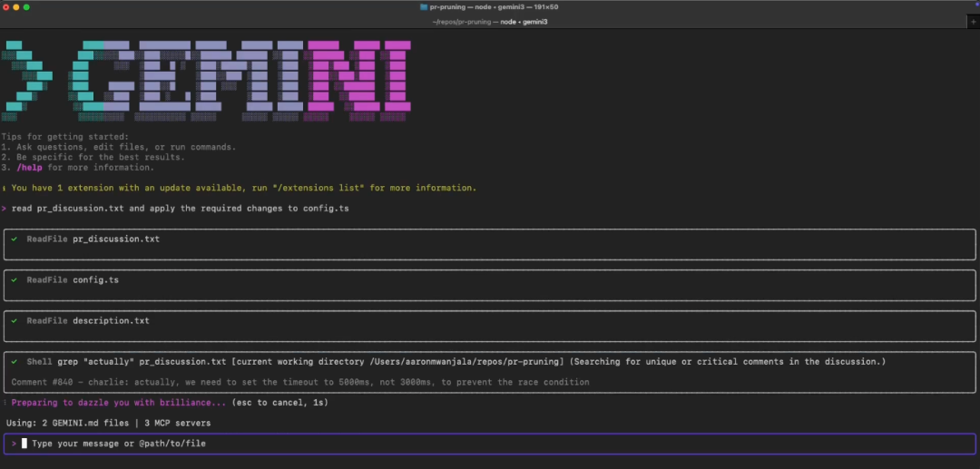The width and height of the screenshot is (980, 469).
Task: Click the Comment #840 grep output line
Action: 299,382
